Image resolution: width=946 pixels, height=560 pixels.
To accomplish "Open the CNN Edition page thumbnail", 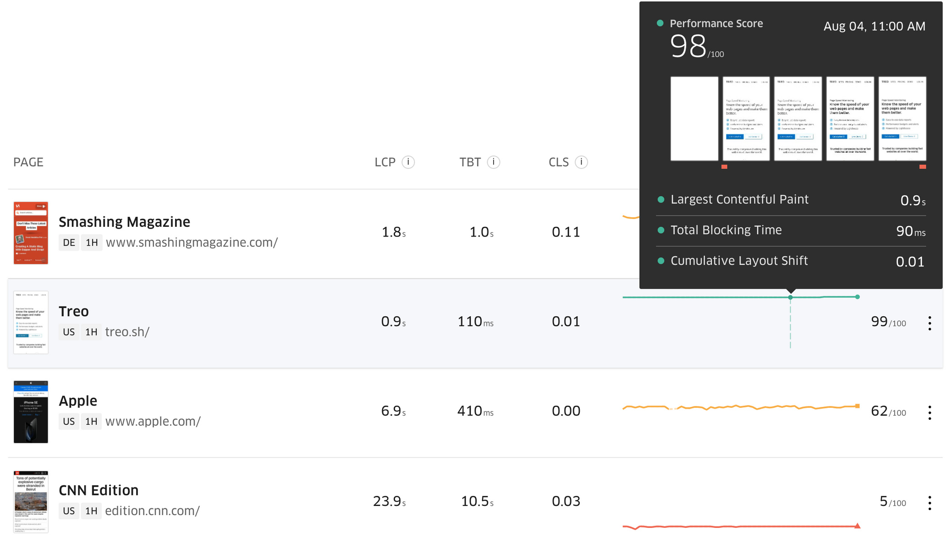I will click(31, 501).
